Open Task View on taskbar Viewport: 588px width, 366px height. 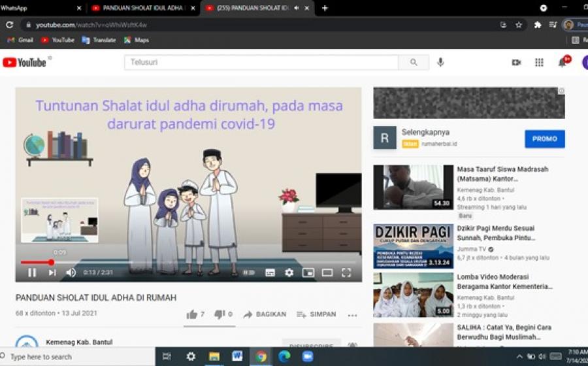(167, 357)
